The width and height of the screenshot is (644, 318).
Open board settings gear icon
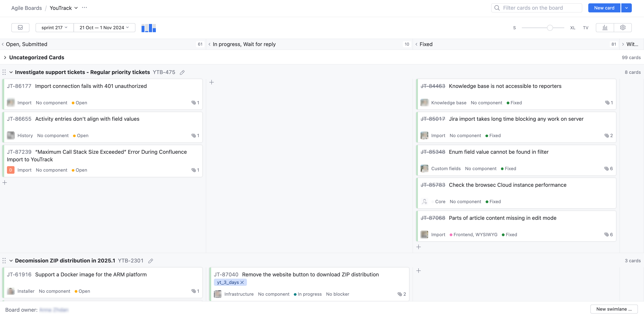[x=623, y=28]
